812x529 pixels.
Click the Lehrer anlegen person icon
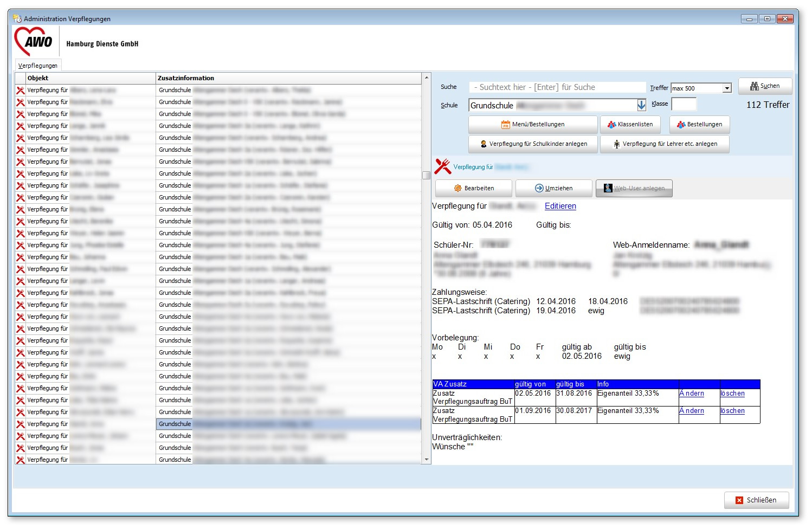(x=617, y=144)
